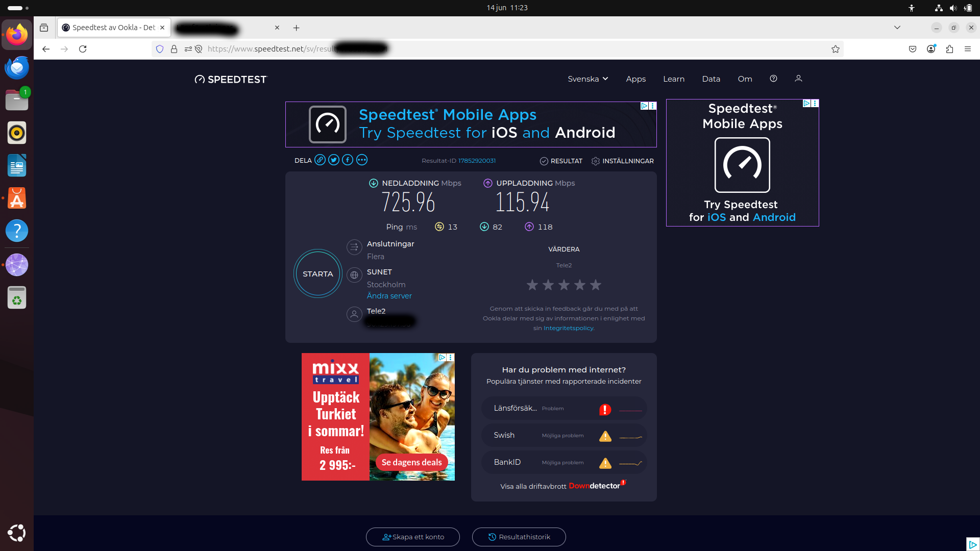
Task: Open Länsförsäkringar incident row
Action: [x=564, y=409]
